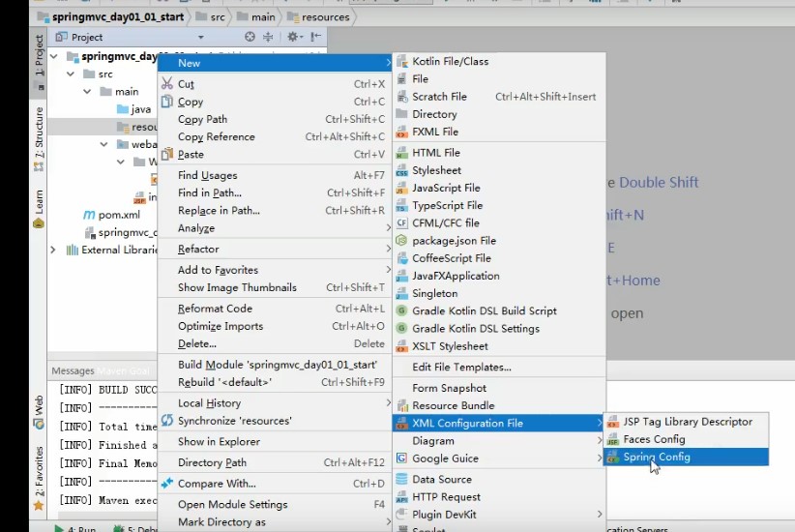Click scroll-from-source target icon in Project panel

[x=250, y=37]
